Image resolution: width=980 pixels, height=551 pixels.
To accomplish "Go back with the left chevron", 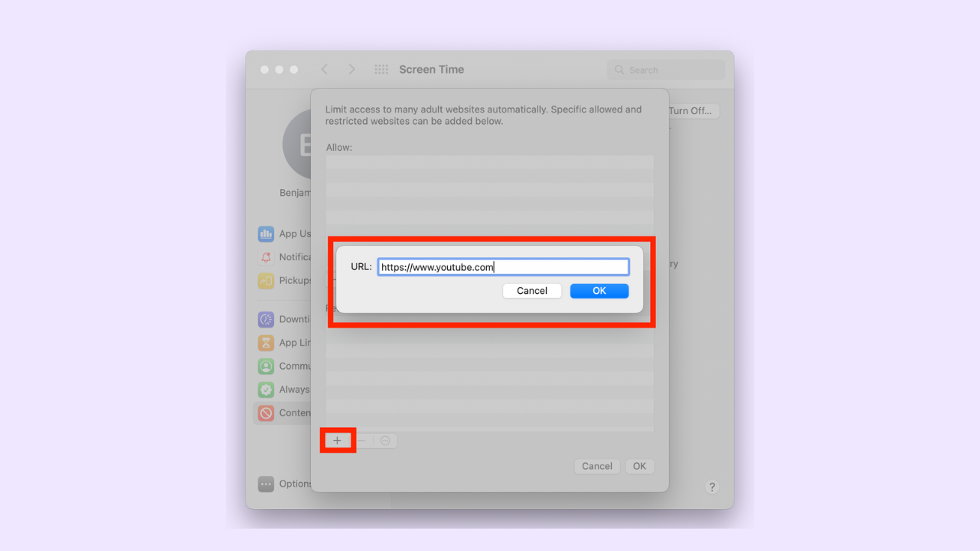I will click(325, 70).
